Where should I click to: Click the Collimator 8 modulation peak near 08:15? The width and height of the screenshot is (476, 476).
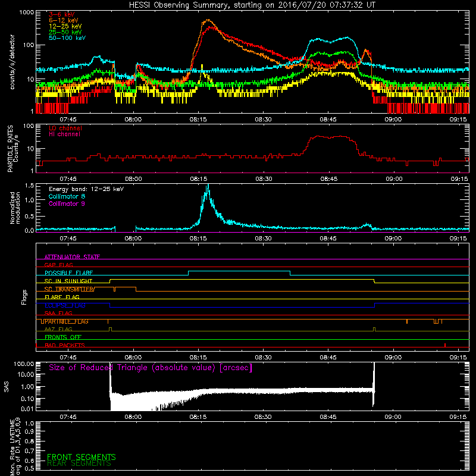208,186
